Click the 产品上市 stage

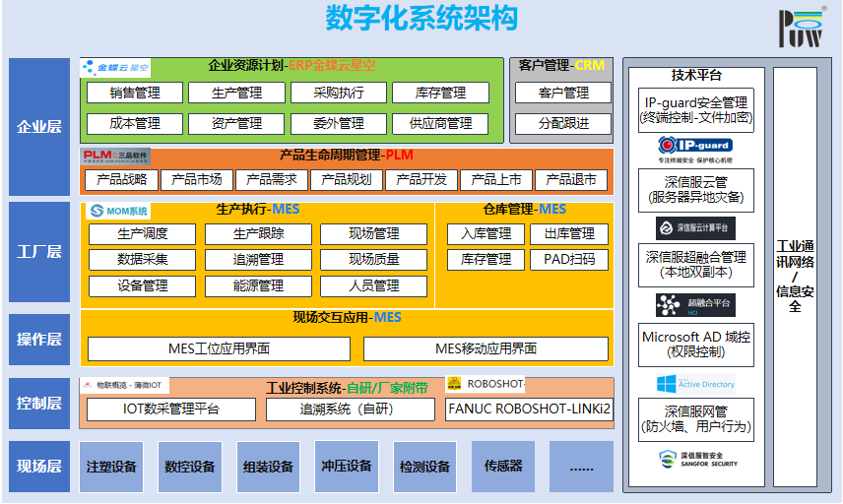click(x=496, y=179)
